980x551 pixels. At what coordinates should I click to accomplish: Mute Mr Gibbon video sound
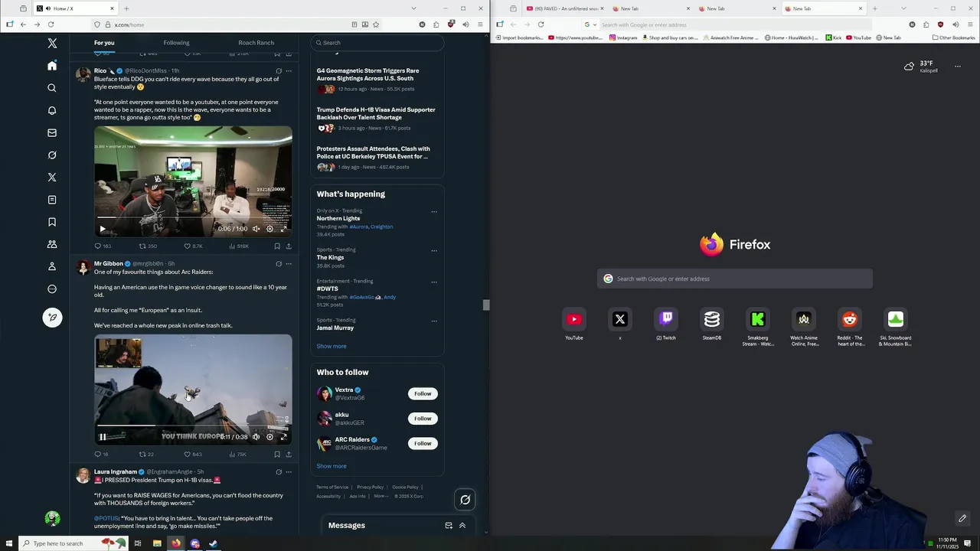pos(256,437)
